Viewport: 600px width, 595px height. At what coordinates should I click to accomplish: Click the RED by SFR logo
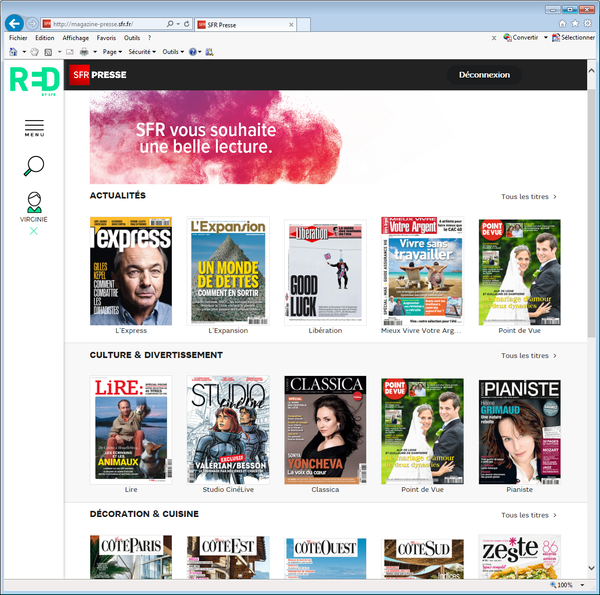34,81
